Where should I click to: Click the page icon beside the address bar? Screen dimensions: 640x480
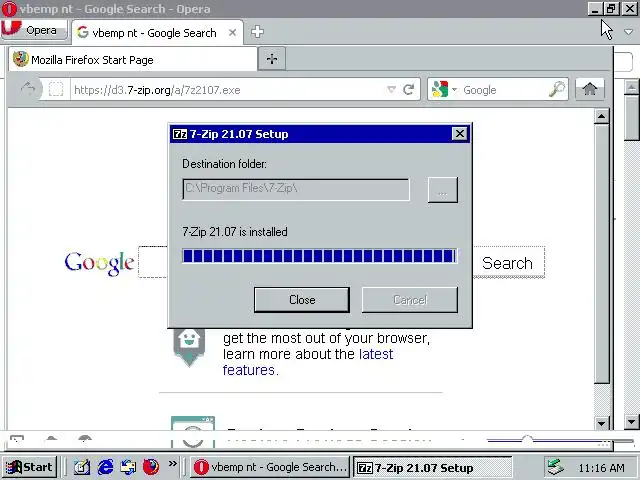coord(56,89)
